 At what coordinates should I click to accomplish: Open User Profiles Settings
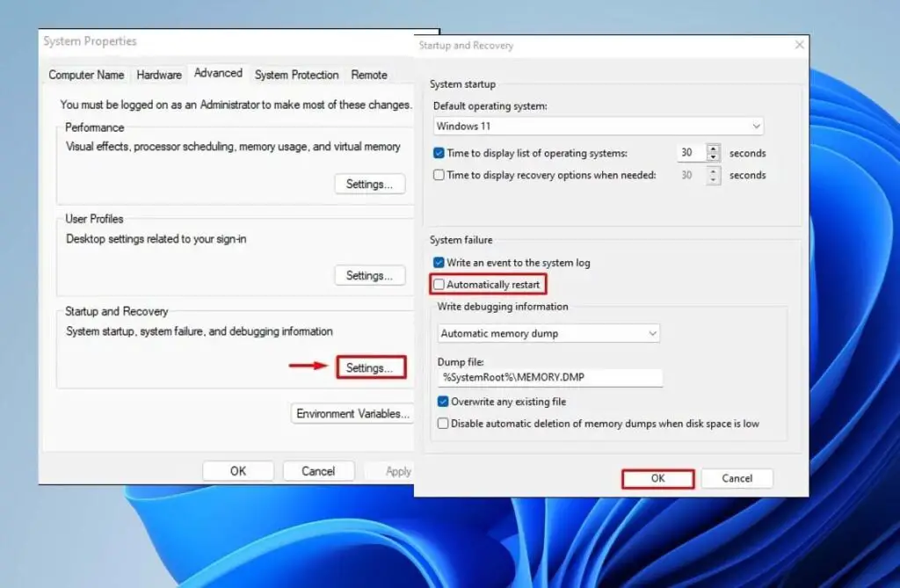pos(369,275)
